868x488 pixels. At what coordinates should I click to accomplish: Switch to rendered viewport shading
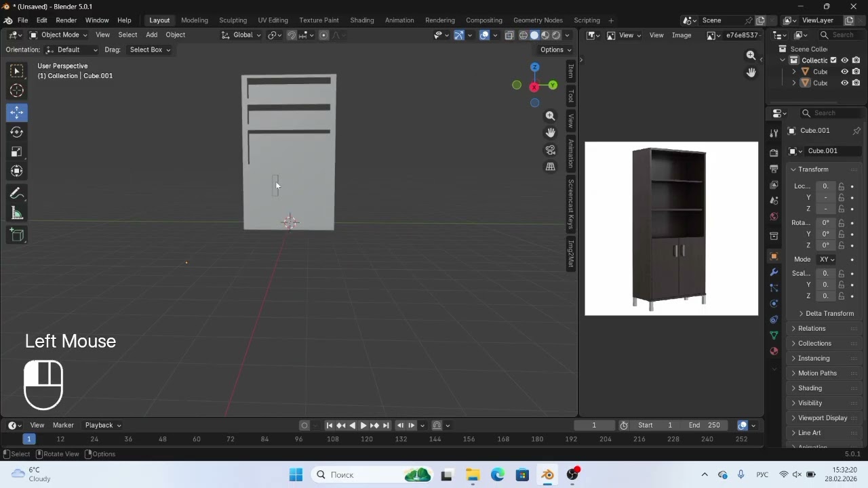click(x=556, y=35)
